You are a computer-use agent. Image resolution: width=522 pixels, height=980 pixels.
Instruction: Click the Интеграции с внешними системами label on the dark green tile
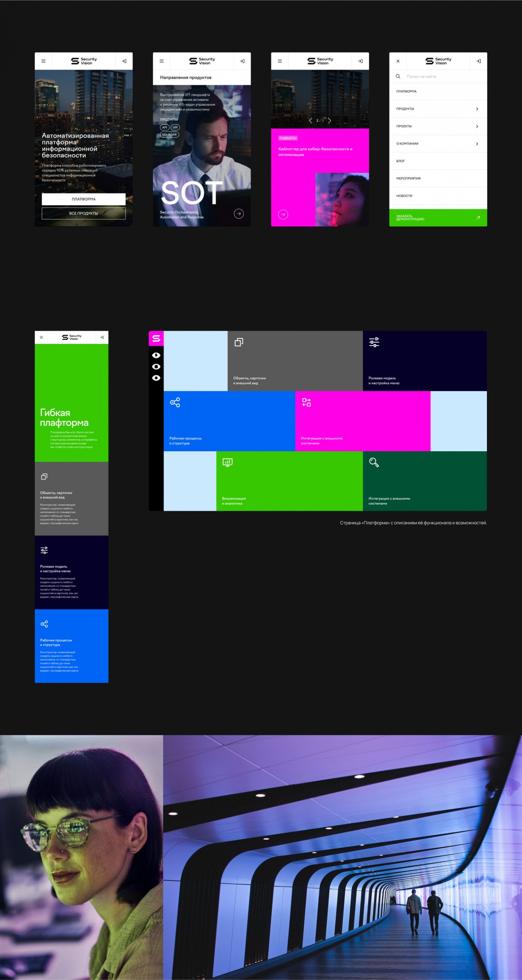pos(389,501)
